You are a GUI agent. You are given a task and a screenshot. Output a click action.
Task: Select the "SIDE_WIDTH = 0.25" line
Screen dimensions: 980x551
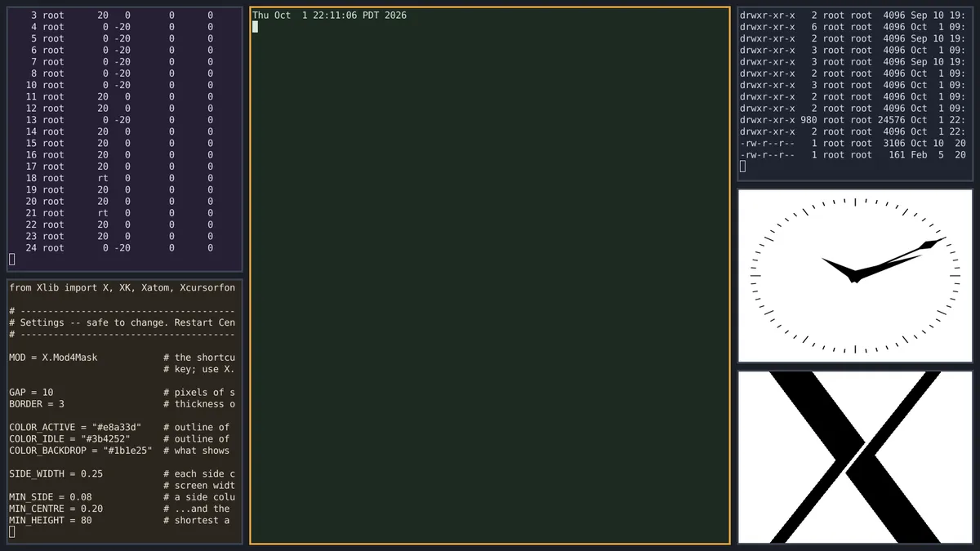pos(56,473)
